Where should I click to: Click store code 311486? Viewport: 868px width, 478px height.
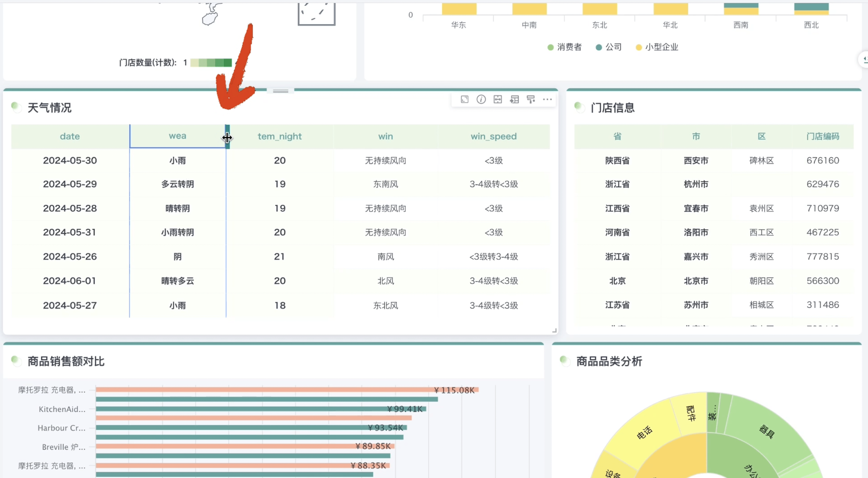tap(823, 305)
